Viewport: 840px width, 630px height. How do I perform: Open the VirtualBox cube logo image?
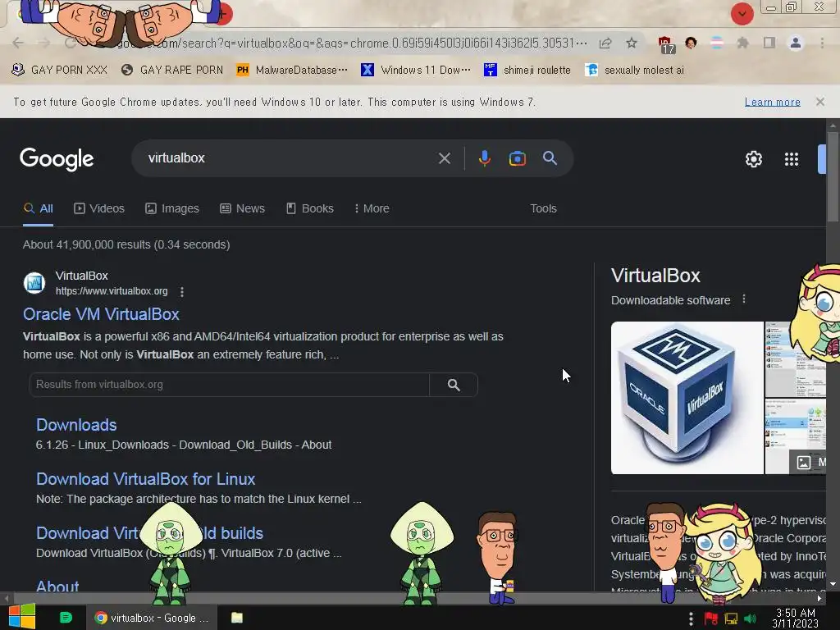687,398
